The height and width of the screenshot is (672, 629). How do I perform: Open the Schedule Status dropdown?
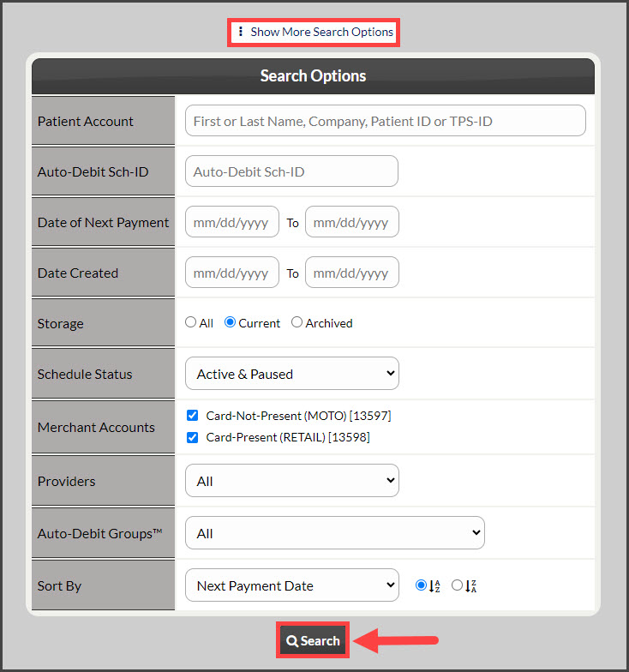[x=291, y=374]
